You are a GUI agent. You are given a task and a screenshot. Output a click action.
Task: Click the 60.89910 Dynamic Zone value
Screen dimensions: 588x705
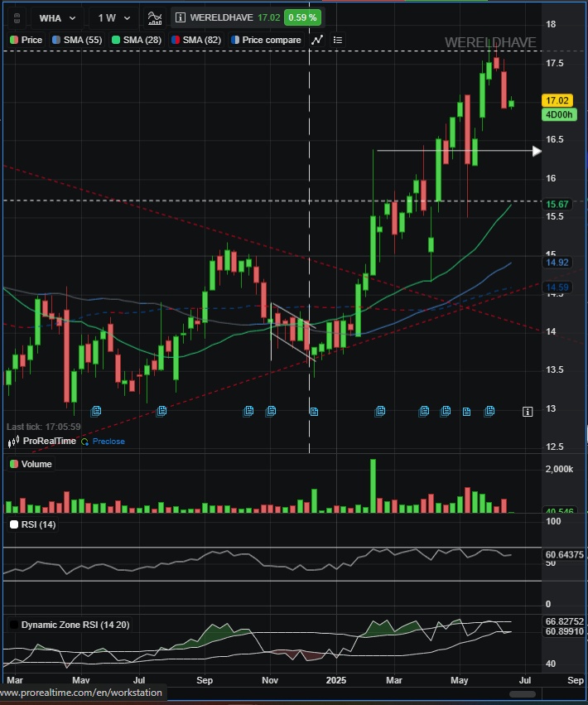coord(564,631)
